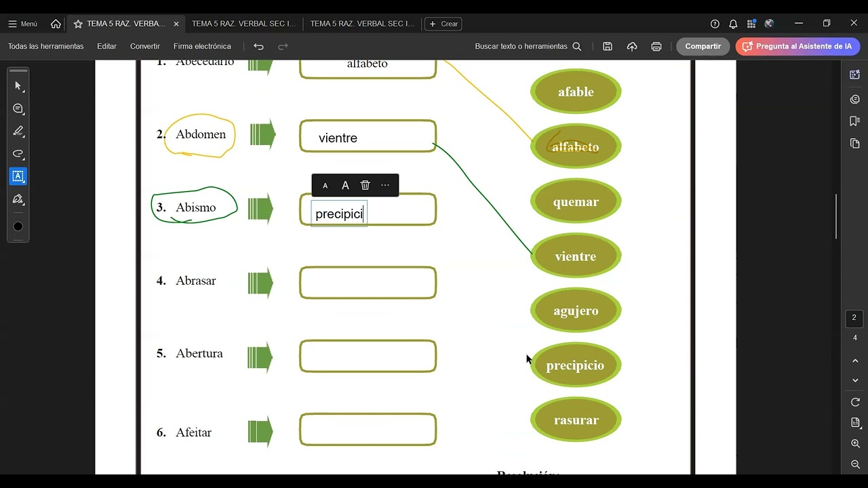Open the AI assistant panel icon in right sidebar
The width and height of the screenshot is (868, 488).
pos(854,75)
